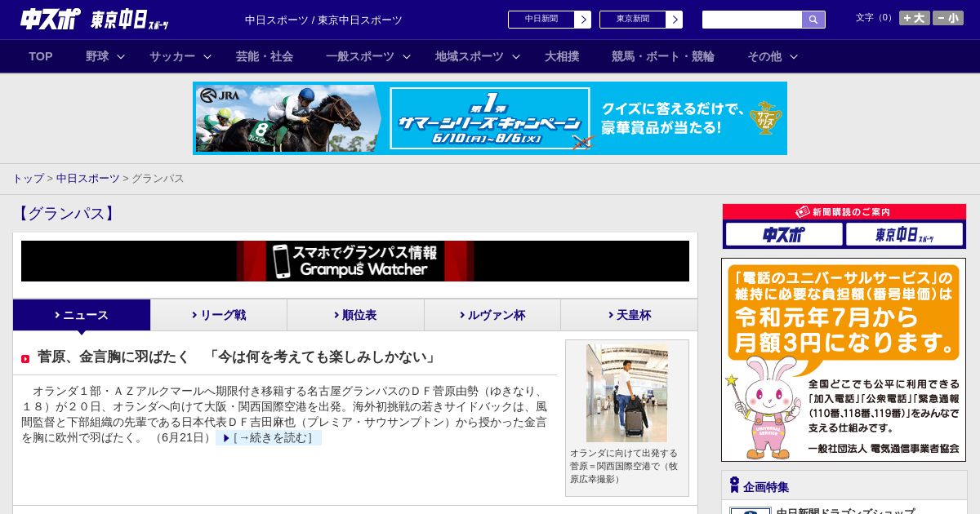Click the 東京中日スポーツ subscription button in sidebar
The image size is (980, 514).
904,235
